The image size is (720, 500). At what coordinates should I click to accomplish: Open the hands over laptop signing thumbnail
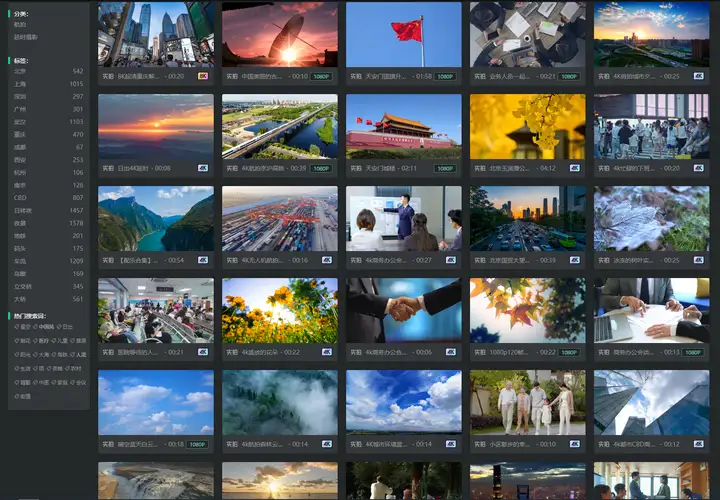[x=652, y=310]
